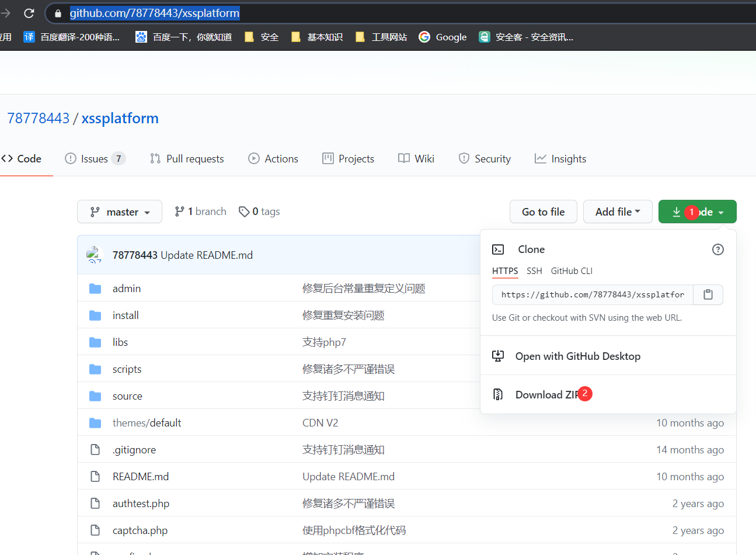The image size is (756, 555).
Task: Click the branch icon next to master
Action: (x=179, y=211)
